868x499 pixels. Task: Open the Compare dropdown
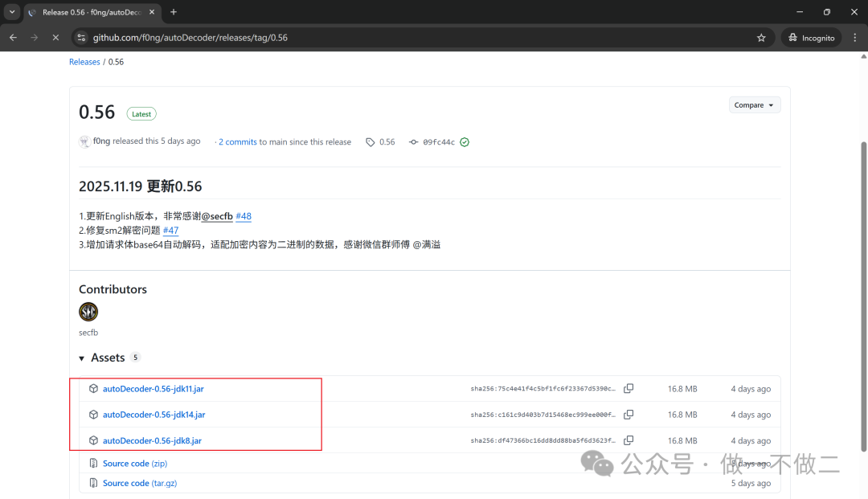(754, 104)
